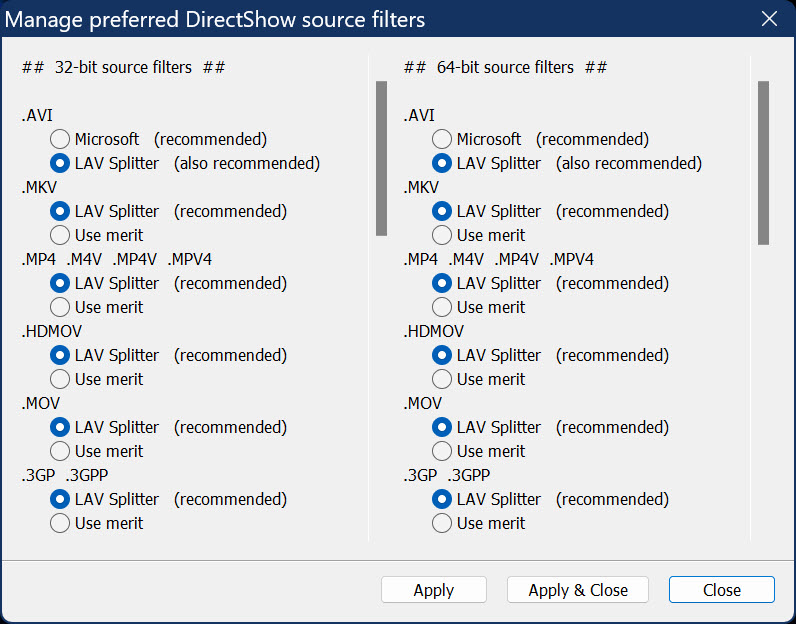Click the '## 64-bit source filters ##' heading

[x=505, y=67]
